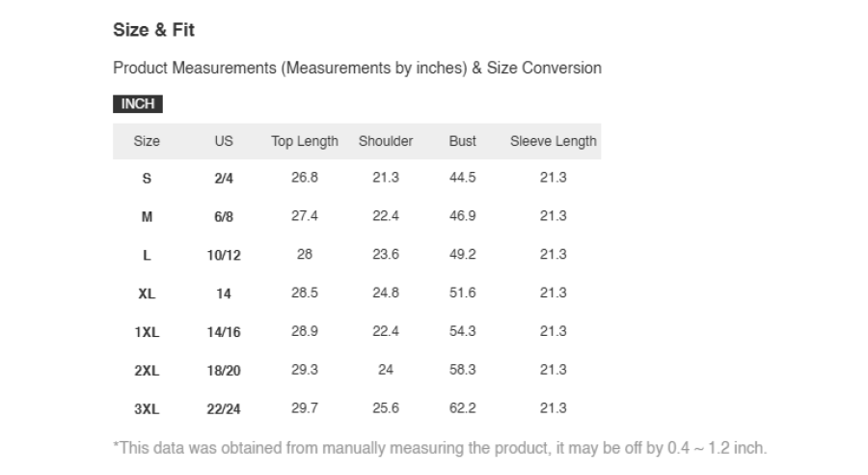Click the Bust column header

pyautogui.click(x=462, y=141)
